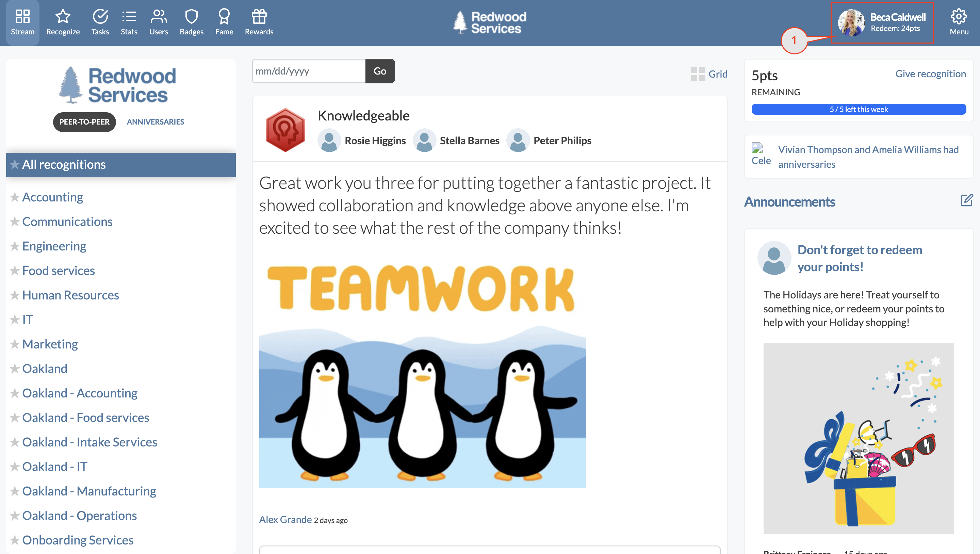Filter by Human Resources
Viewport: 980px width, 554px height.
pyautogui.click(x=71, y=295)
